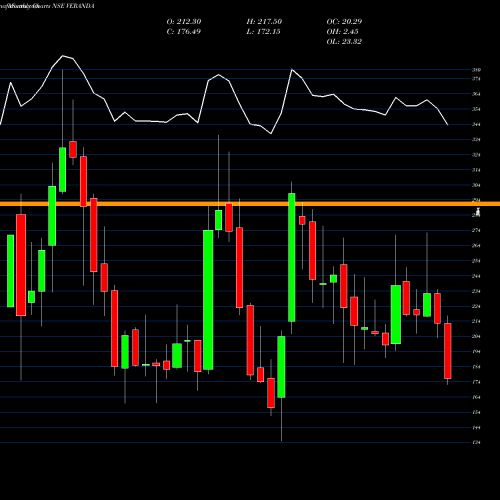
Task: Click the 144 price axis label
Action: click(x=476, y=428)
